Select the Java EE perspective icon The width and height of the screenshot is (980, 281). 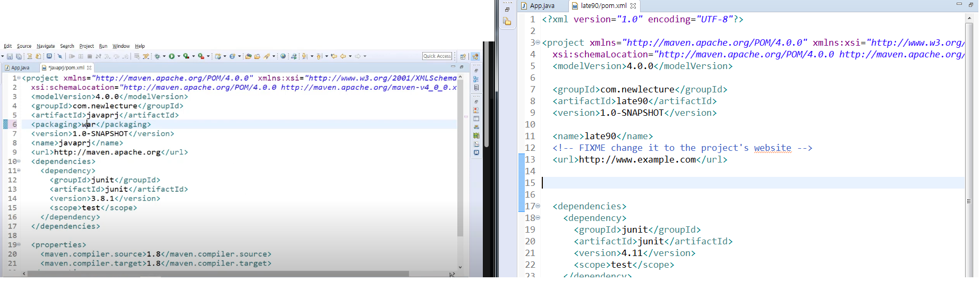pyautogui.click(x=475, y=56)
